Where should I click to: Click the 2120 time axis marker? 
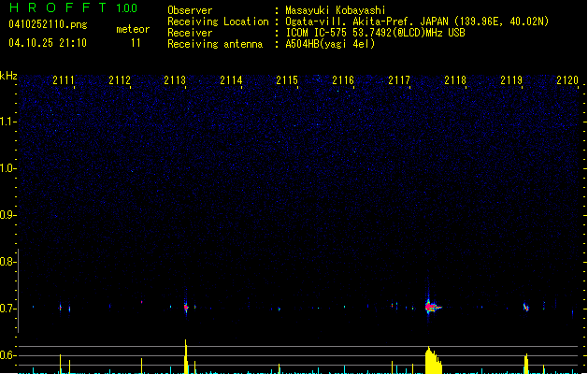567,80
